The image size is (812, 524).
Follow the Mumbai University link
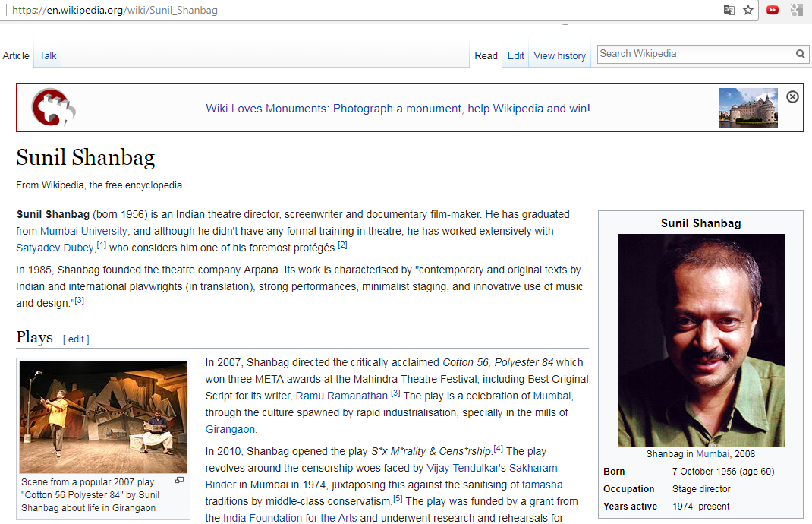(83, 231)
